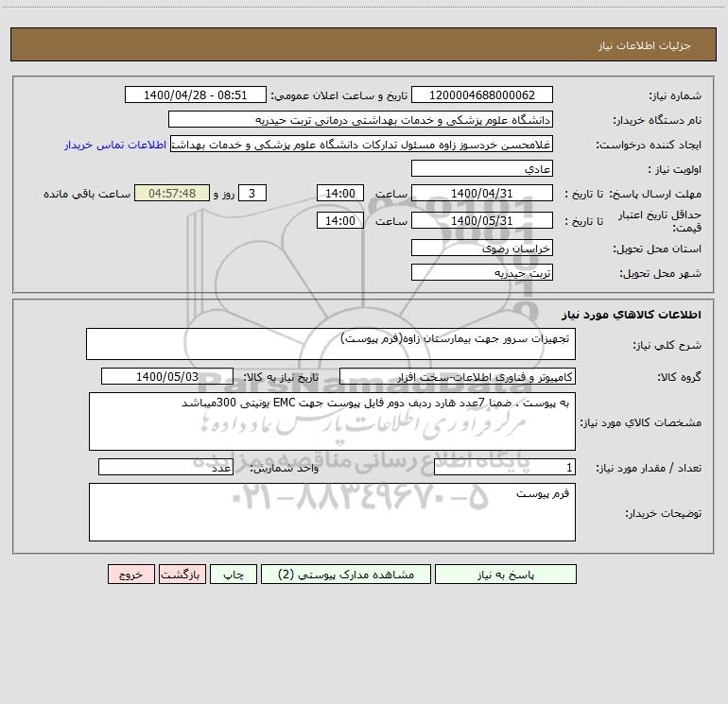
Task: Click unit of measure field 'عدد'
Action: (x=165, y=468)
